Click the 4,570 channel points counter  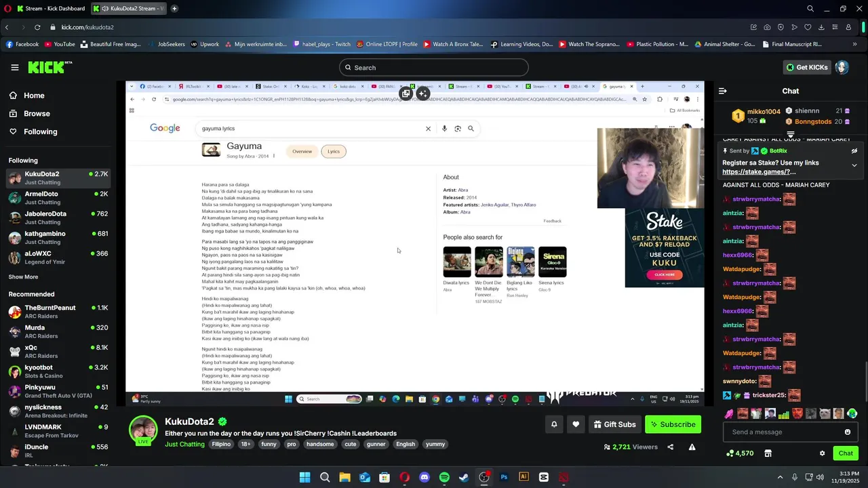click(x=740, y=453)
